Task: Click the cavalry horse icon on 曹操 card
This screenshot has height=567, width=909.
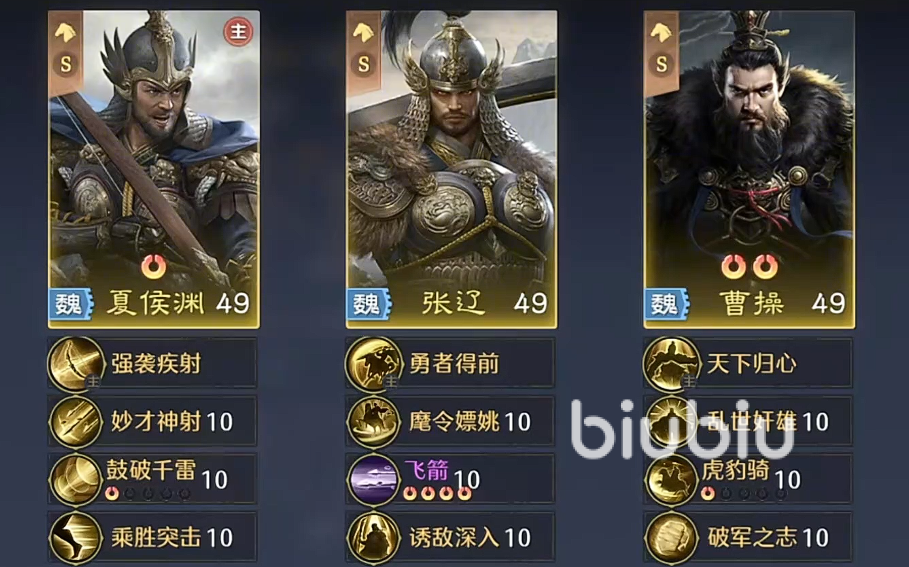Action: [661, 32]
